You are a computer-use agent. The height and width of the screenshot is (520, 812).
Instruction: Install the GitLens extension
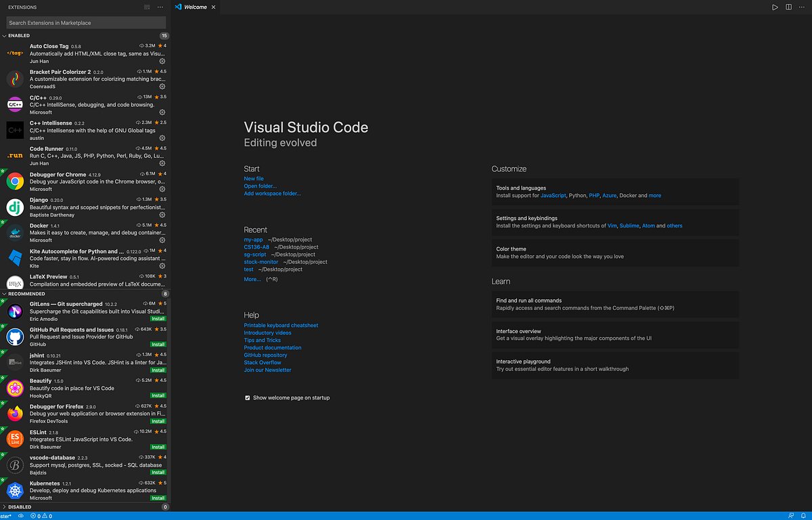click(x=158, y=318)
